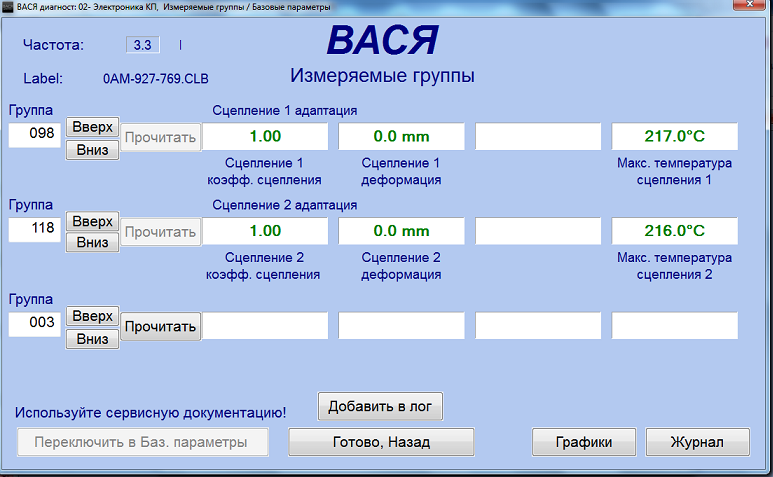Click the empty third field of group 098

pyautogui.click(x=538, y=136)
